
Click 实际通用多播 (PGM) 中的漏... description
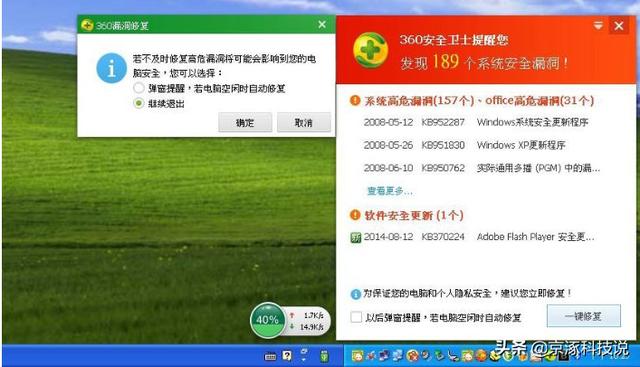coord(538,168)
